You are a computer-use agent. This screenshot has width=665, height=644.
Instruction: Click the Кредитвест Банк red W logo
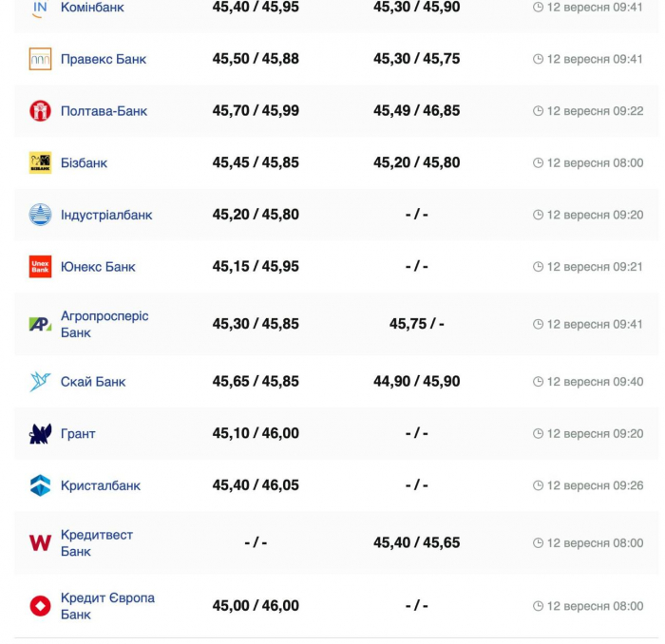(x=40, y=543)
